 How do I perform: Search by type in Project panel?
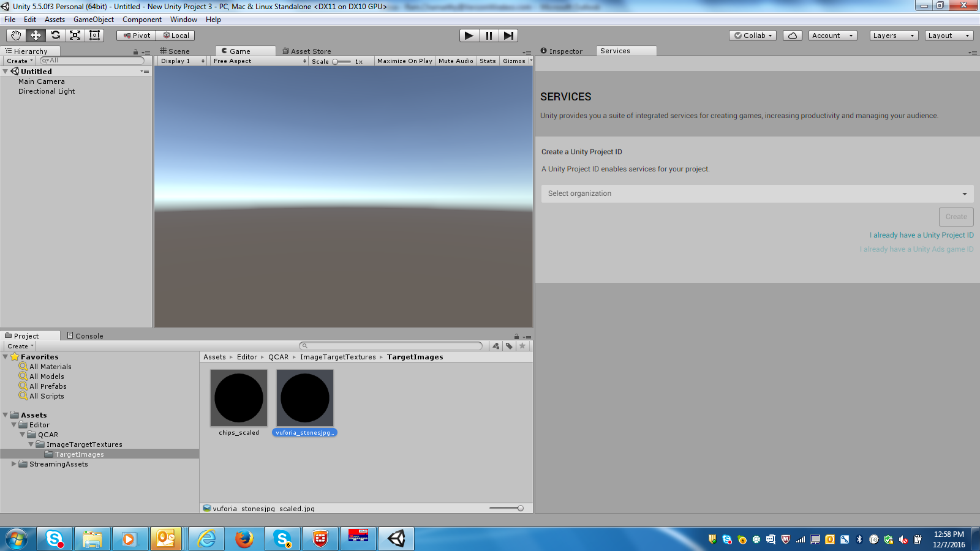coord(496,346)
